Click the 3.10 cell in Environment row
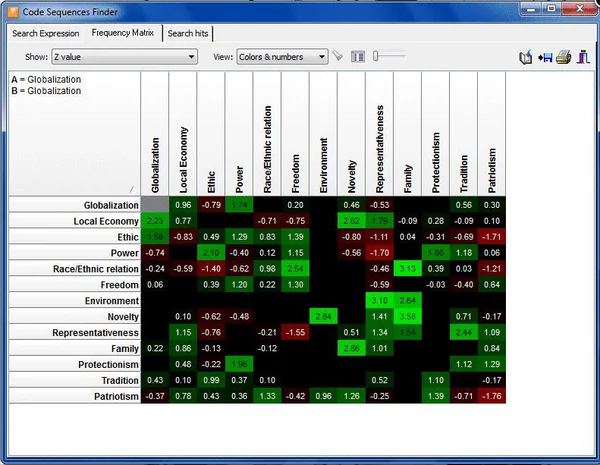 pyautogui.click(x=379, y=300)
